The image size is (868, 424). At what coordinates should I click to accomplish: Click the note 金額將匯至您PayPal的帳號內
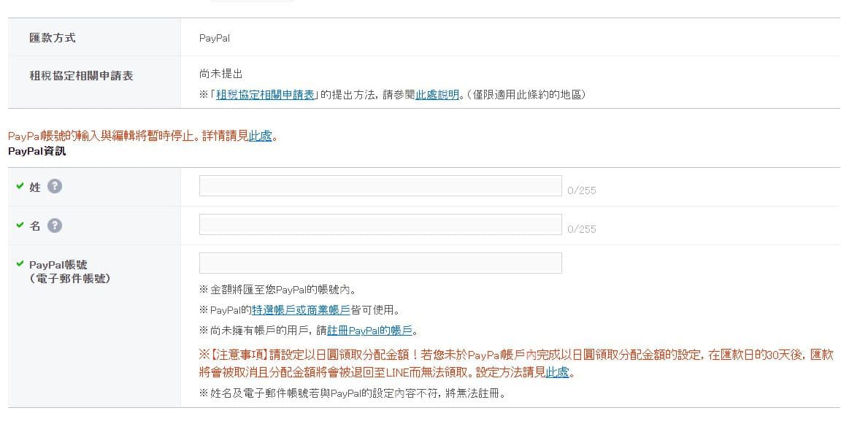coord(278,290)
